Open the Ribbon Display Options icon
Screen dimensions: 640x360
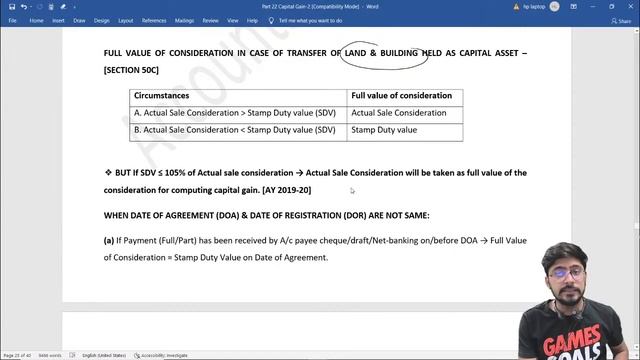(573, 7)
